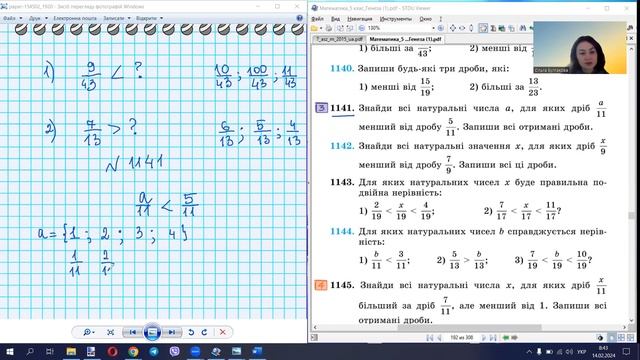Screen dimensions: 640x360
Task: Open Google Chrome from the taskbar
Action: (133, 351)
